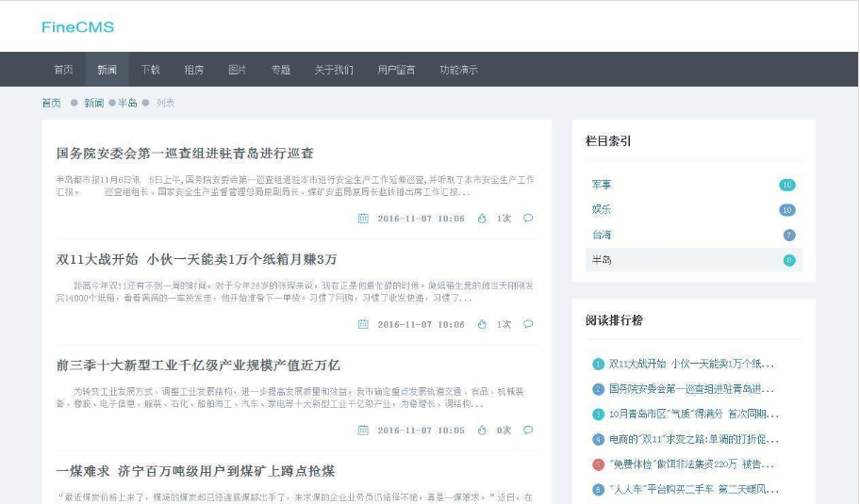Open the 专题 navigation tab

click(281, 70)
